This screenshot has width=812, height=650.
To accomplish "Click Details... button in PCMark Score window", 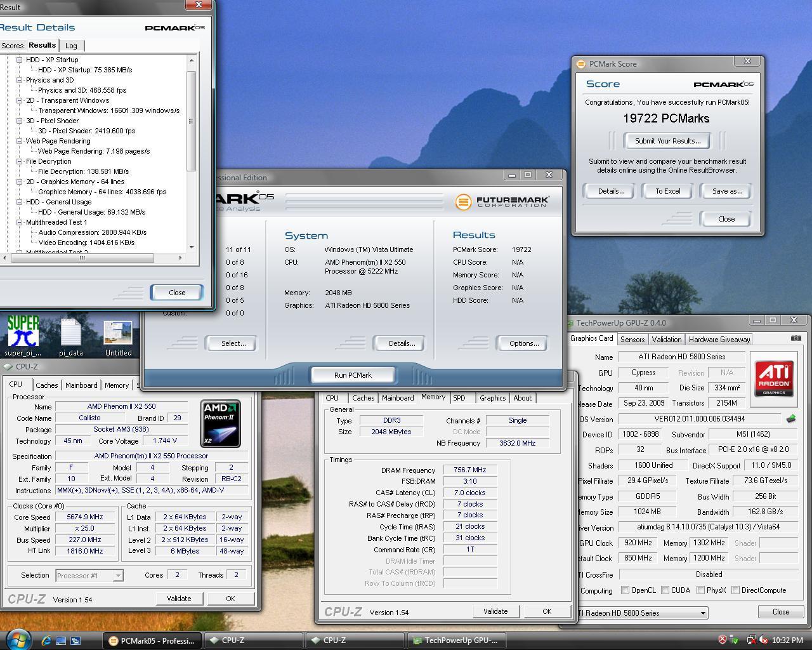I will tap(610, 191).
